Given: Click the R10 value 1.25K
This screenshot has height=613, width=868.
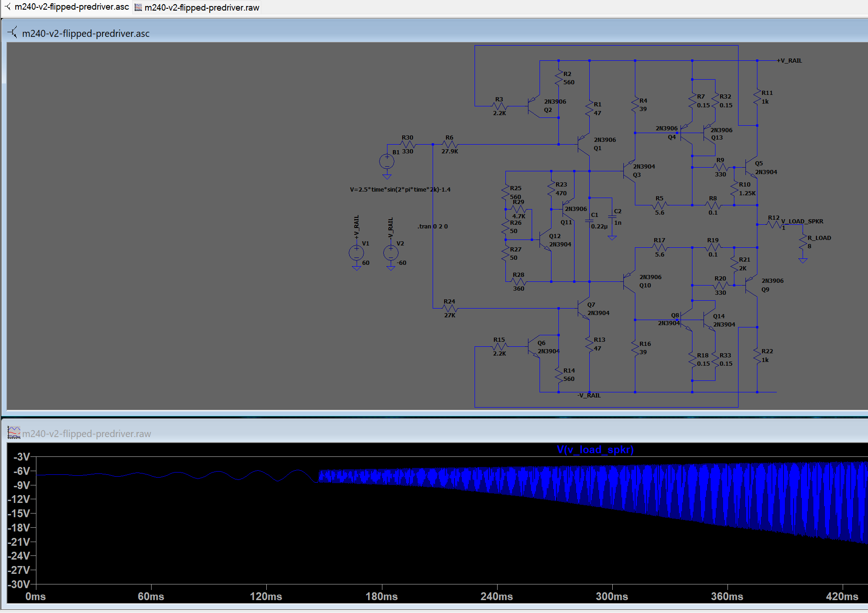Looking at the screenshot, I should [747, 193].
